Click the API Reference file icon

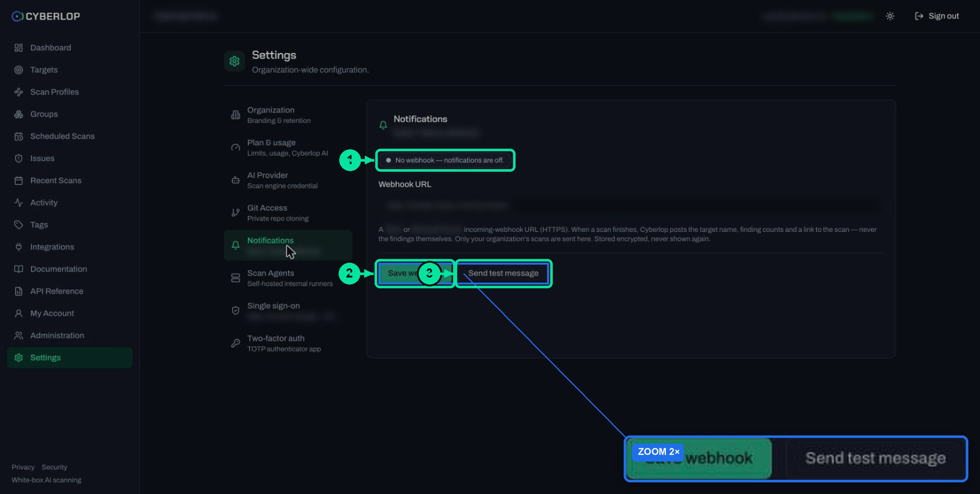click(x=18, y=291)
